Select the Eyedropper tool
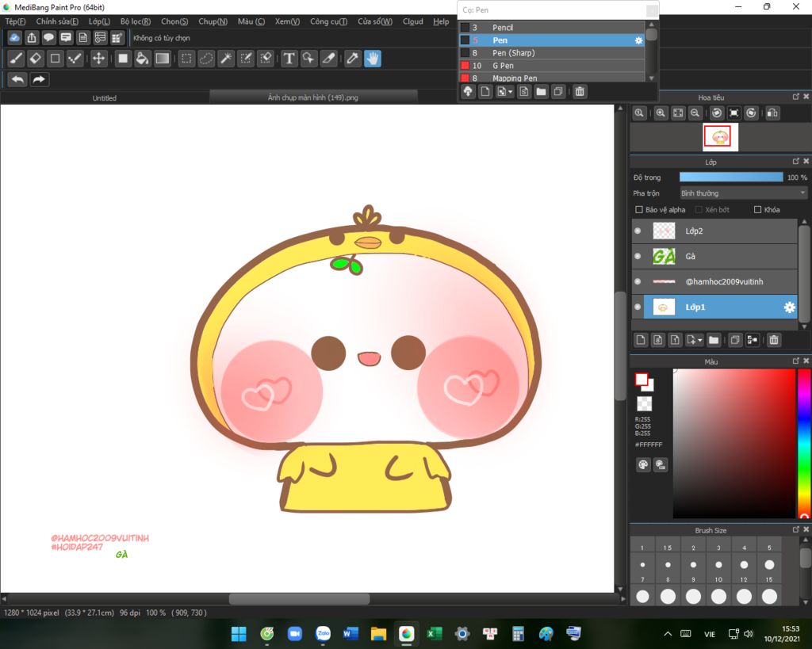 coord(353,59)
